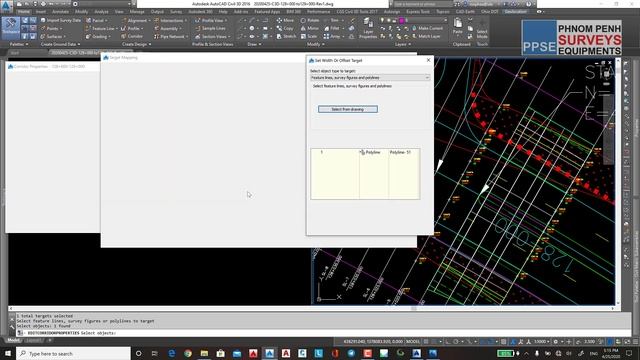640x360 pixels.
Task: Open the Grading dropdown
Action: click(97, 37)
